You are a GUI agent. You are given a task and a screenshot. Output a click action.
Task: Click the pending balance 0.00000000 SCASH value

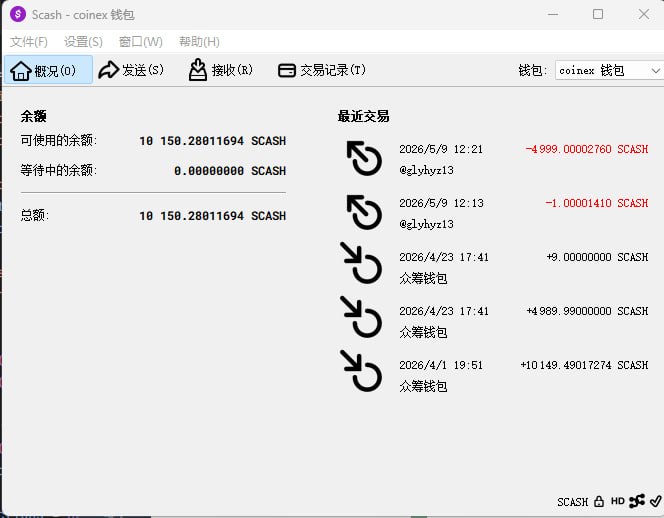pos(230,171)
